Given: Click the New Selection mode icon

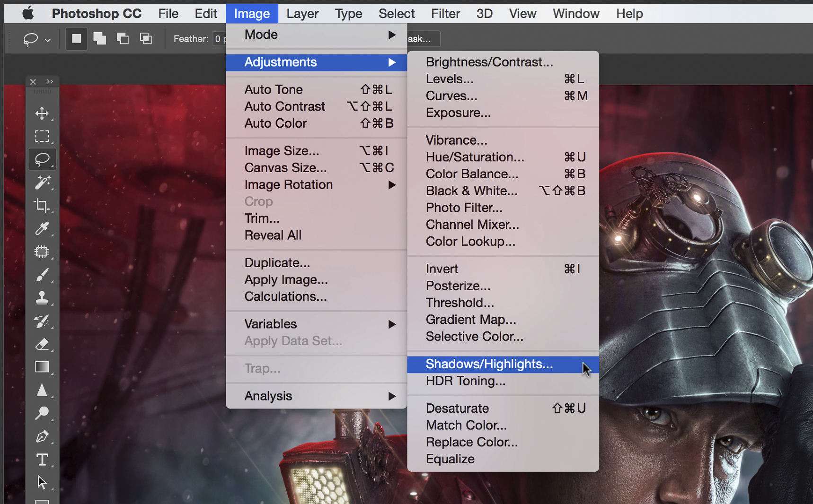Looking at the screenshot, I should click(x=76, y=39).
